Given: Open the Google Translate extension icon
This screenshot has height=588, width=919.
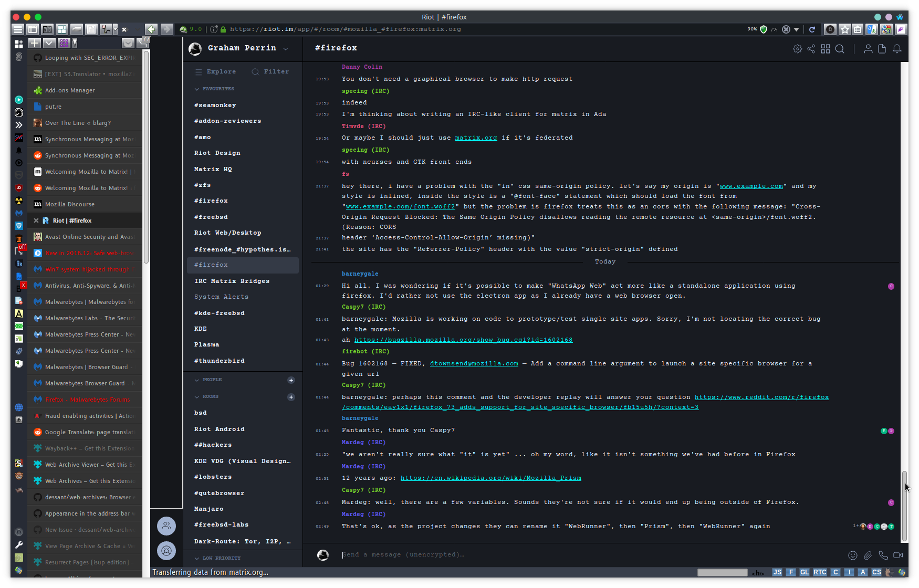Looking at the screenshot, I should [872, 29].
